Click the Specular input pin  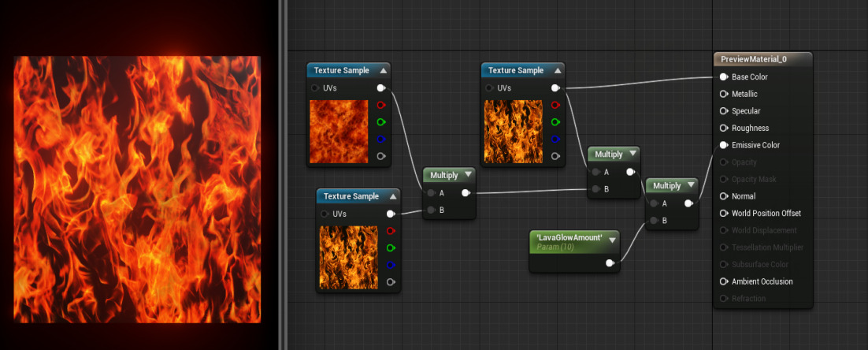coord(723,111)
